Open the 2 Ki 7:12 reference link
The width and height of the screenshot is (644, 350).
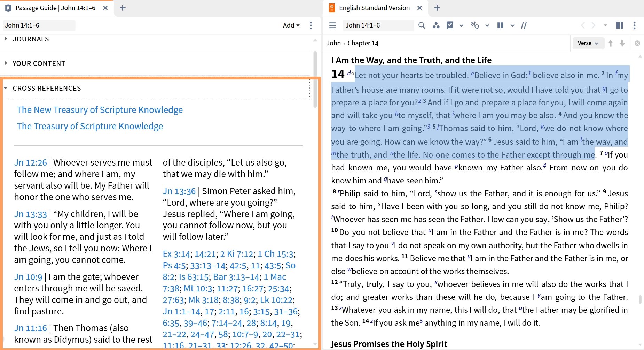[237, 254]
